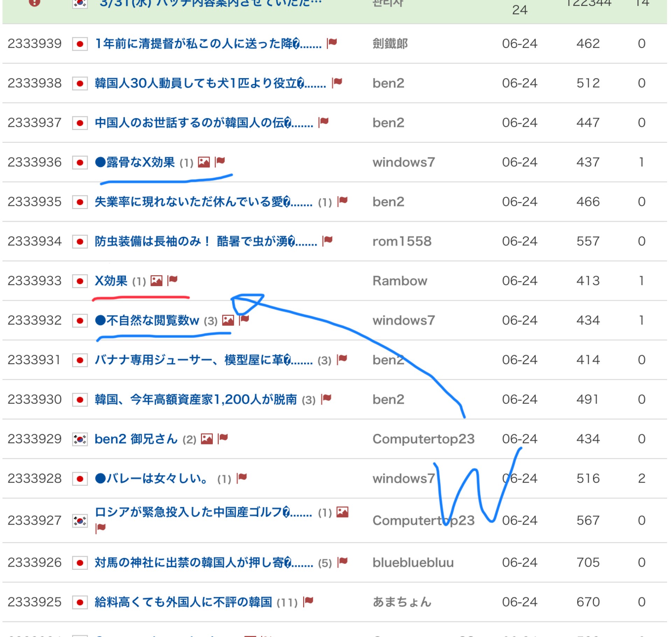The height and width of the screenshot is (637, 672).
Task: Click report flag on Rambow's X効果 row
Action: 173,281
